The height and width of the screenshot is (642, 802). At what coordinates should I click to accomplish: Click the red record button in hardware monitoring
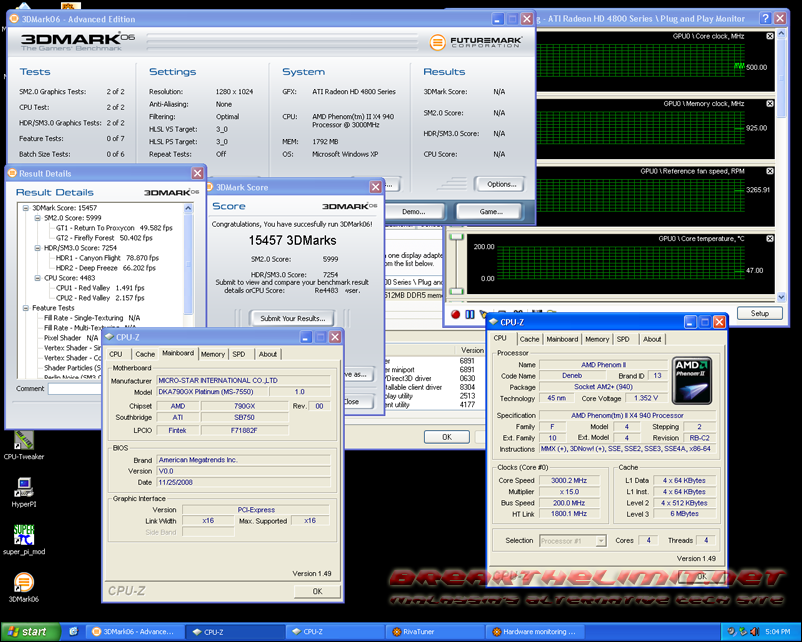click(455, 314)
